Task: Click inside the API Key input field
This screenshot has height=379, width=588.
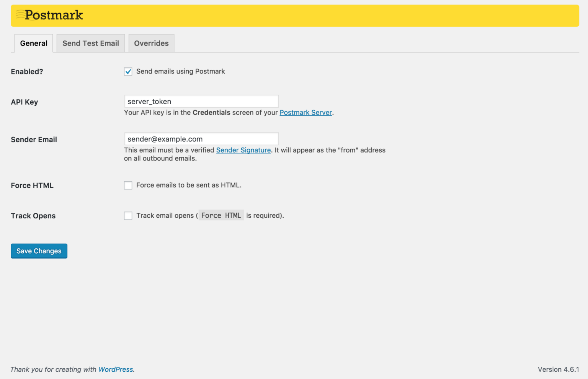Action: coord(201,101)
